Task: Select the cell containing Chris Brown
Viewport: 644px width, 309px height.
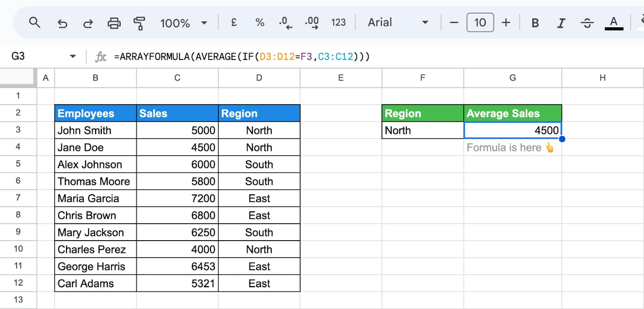Action: pyautogui.click(x=96, y=215)
